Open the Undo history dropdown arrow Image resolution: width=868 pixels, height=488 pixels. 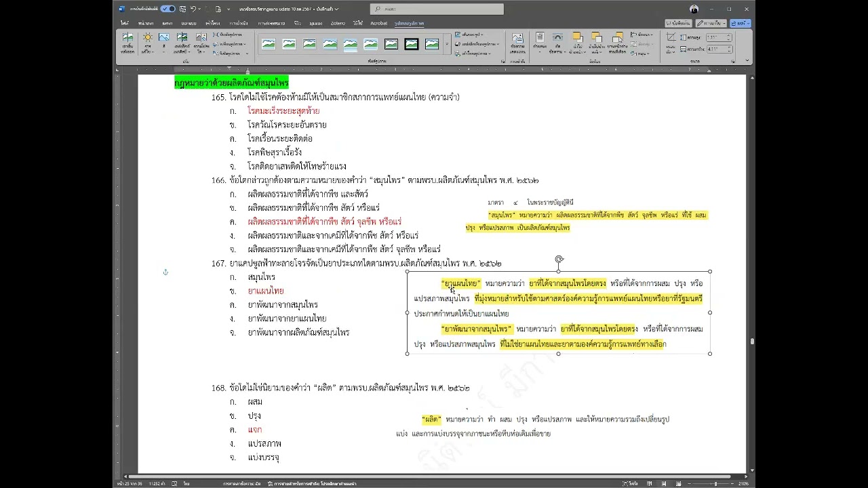200,9
